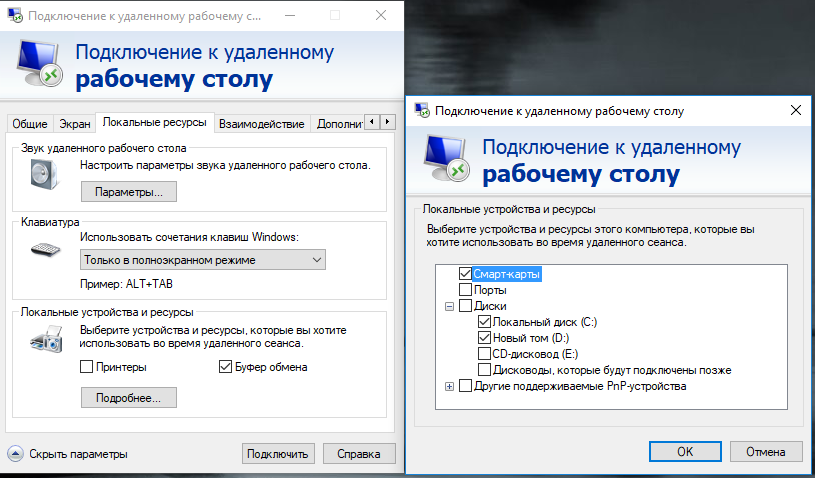
Task: Close the front local devices dialog
Action: (795, 110)
